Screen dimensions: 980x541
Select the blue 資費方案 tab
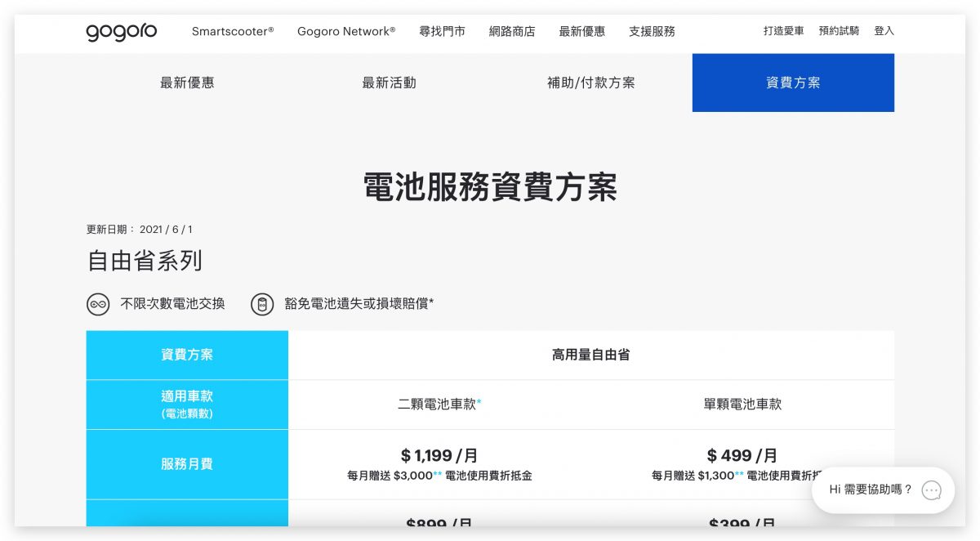[x=793, y=83]
